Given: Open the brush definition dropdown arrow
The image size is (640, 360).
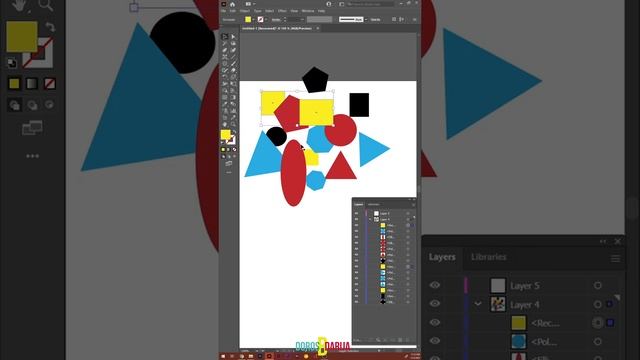Looking at the screenshot, I should pyautogui.click(x=366, y=20).
